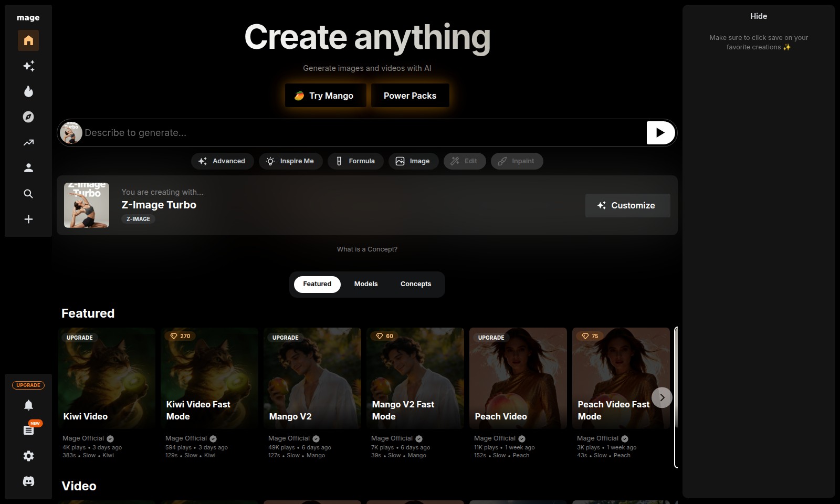This screenshot has width=840, height=504.
Task: Click Mage Official under Mango V2
Action: 289,438
